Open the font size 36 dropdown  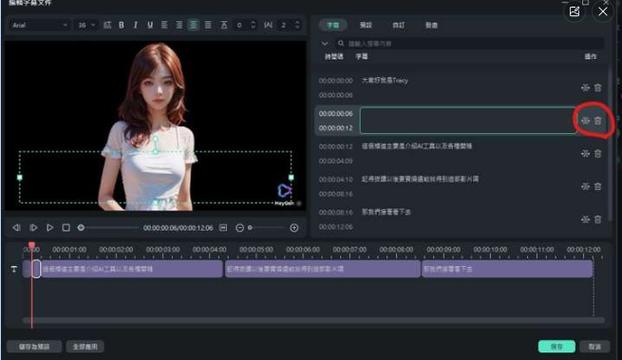(86, 25)
